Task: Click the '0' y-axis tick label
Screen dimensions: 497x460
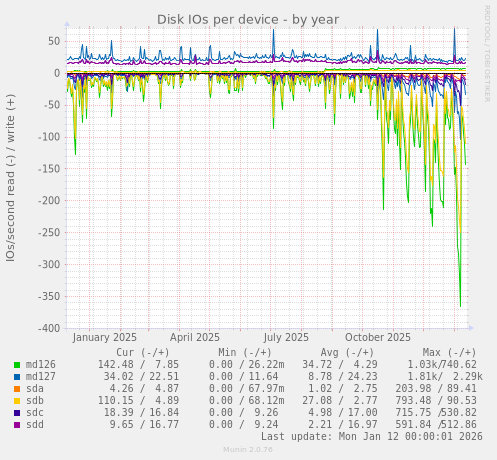Action: pos(57,73)
